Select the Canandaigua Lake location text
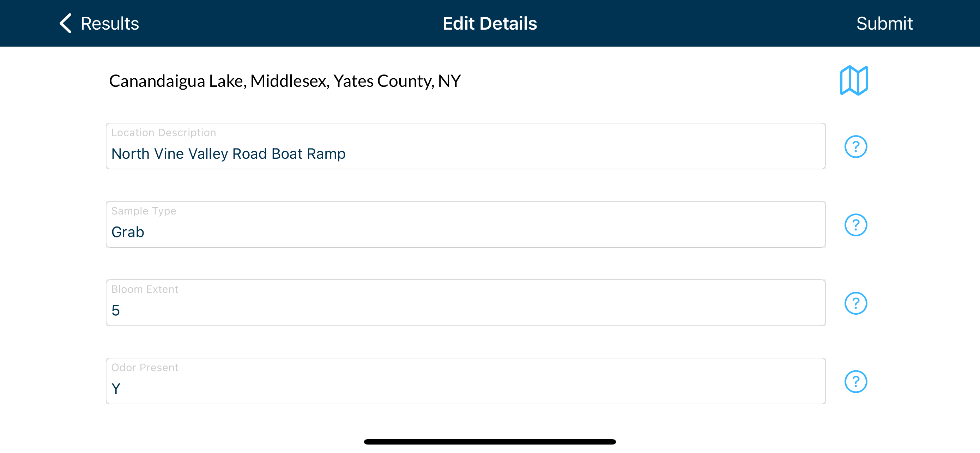This screenshot has width=980, height=453. coord(285,81)
